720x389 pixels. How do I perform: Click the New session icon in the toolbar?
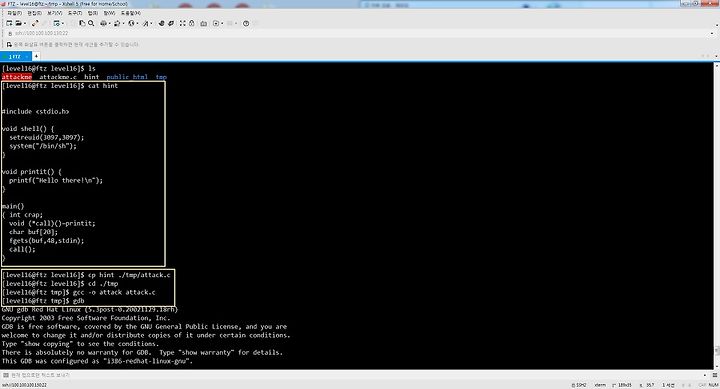point(9,23)
